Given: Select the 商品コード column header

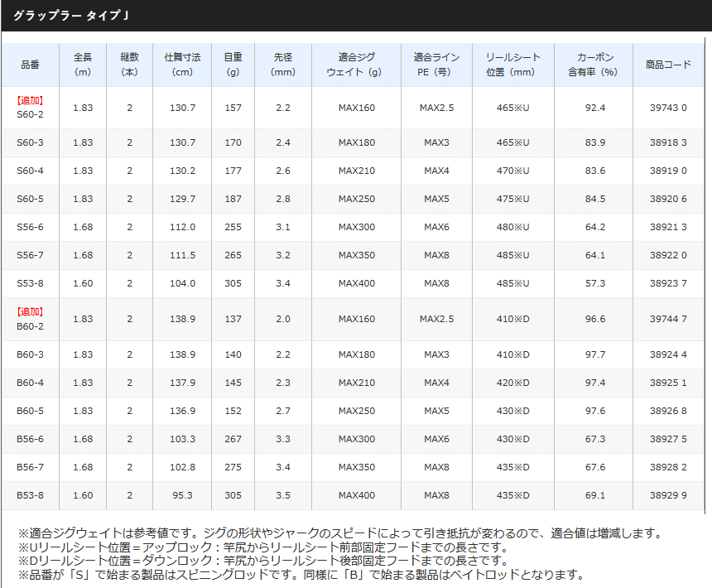Looking at the screenshot, I should pos(667,65).
